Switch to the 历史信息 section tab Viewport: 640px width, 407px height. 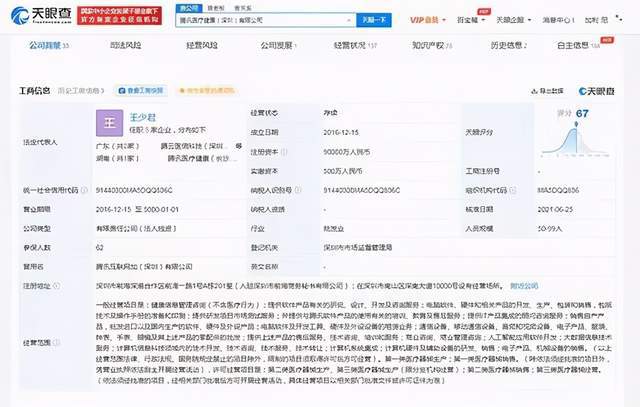509,45
